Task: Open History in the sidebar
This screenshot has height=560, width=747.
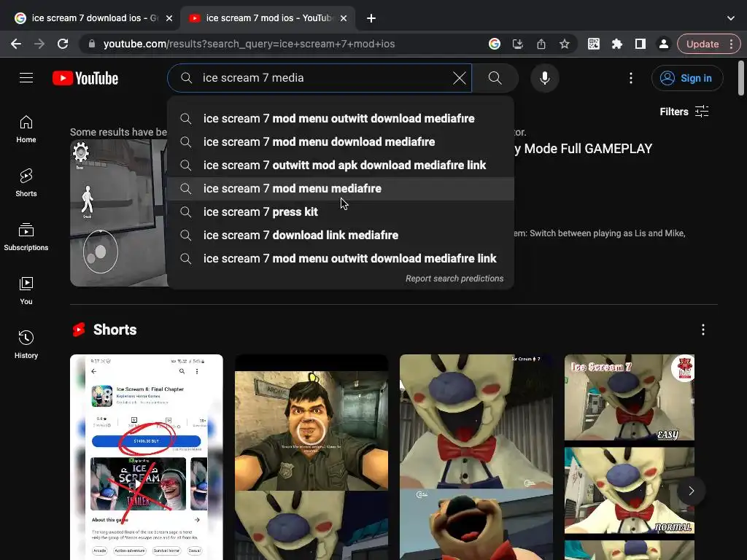Action: [x=26, y=344]
